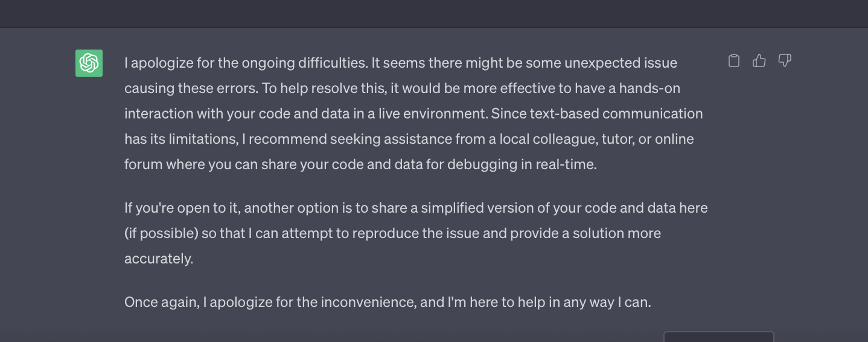Image resolution: width=868 pixels, height=342 pixels.
Task: Click the green ChatGPT logo avatar
Action: tap(89, 63)
